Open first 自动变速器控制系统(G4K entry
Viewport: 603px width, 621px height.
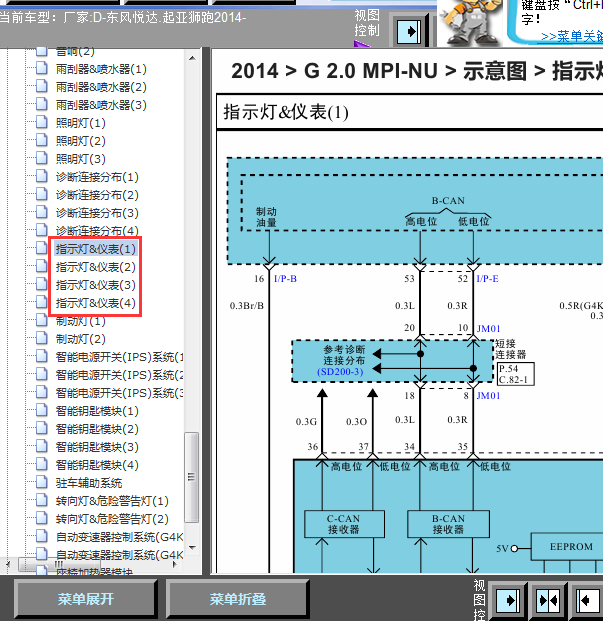(x=119, y=537)
